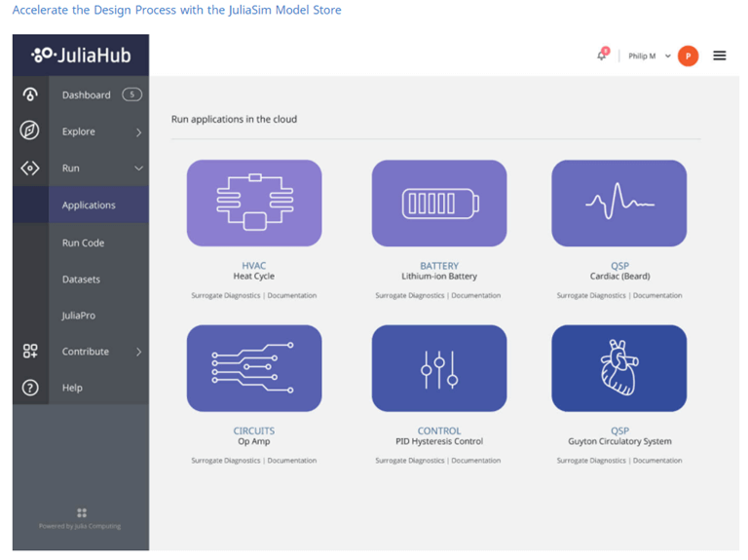This screenshot has width=748, height=560.
Task: Open the Circuits Op Amp tile
Action: 254,368
